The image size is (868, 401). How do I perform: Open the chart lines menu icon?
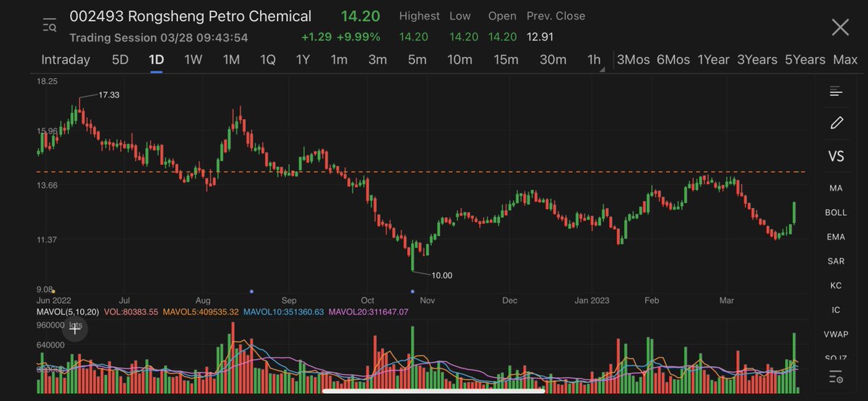(x=836, y=91)
